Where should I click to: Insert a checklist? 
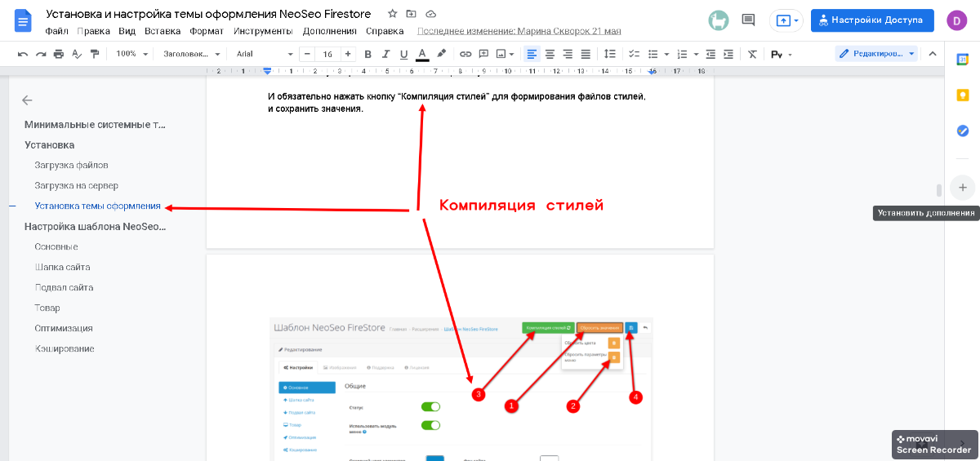pos(632,54)
